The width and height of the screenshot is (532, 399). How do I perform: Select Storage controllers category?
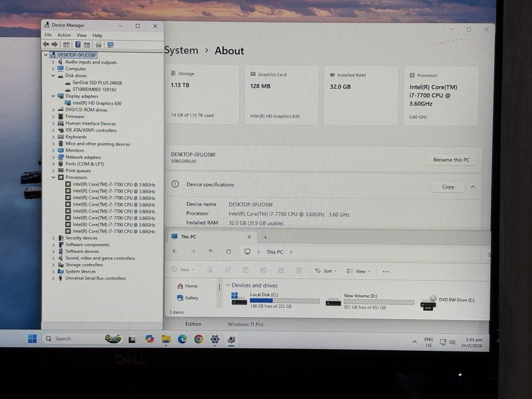pos(84,265)
